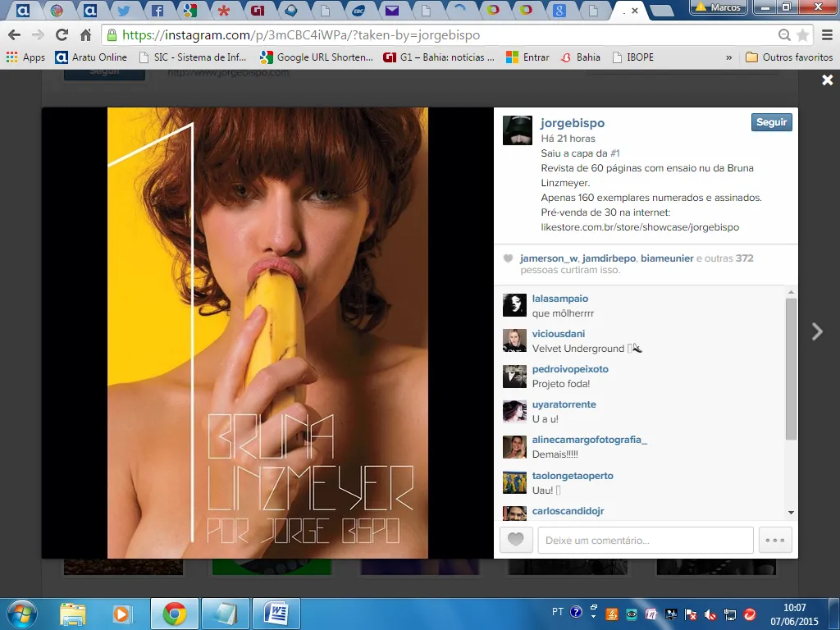840x630 pixels.
Task: Open Aratu Online bookmark
Action: click(x=91, y=57)
